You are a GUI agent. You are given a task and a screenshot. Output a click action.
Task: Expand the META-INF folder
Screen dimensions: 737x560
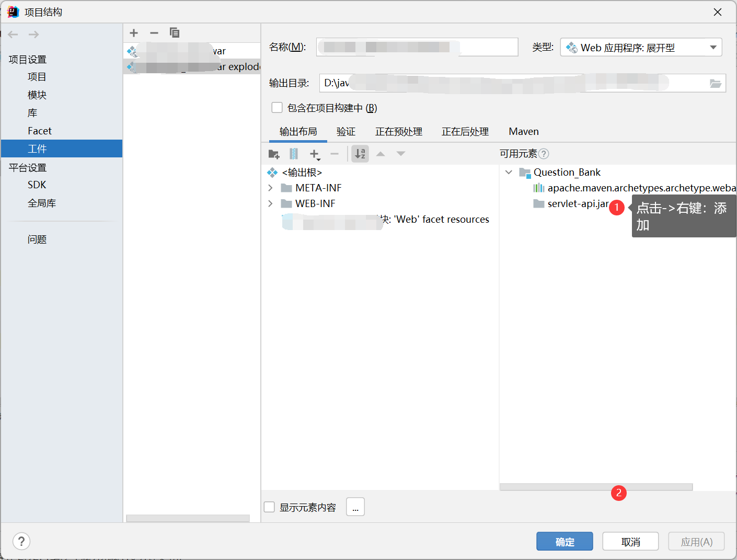coord(270,188)
